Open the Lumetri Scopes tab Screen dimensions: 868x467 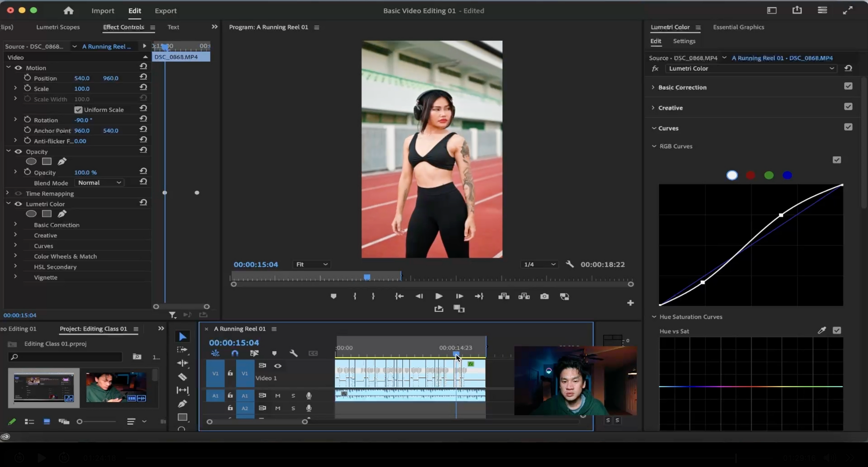pyautogui.click(x=58, y=27)
